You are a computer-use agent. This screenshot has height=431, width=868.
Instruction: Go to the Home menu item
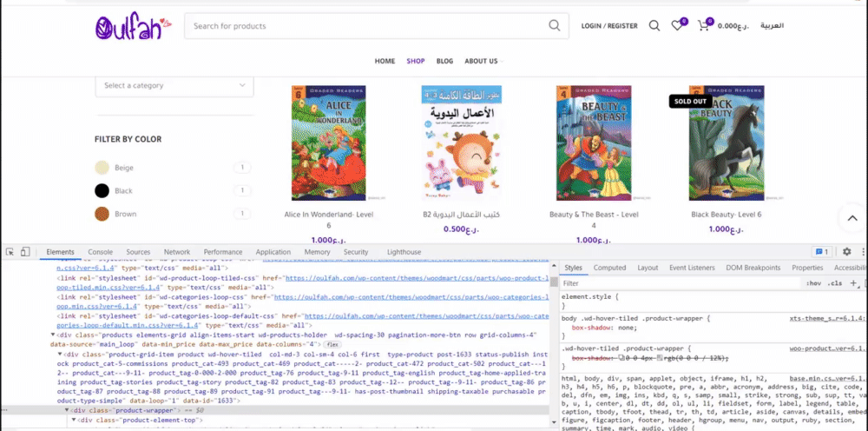(385, 61)
